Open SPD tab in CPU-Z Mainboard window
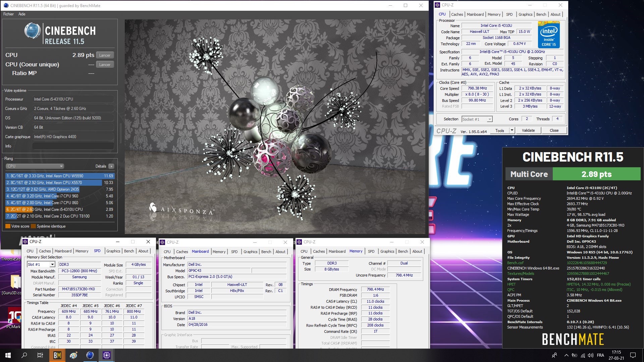 (x=234, y=252)
